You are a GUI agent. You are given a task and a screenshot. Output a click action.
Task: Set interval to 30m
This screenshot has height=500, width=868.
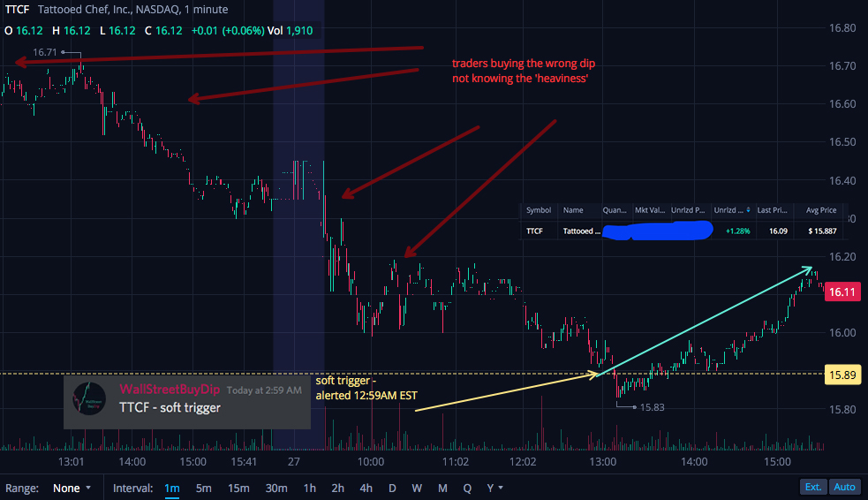(276, 488)
